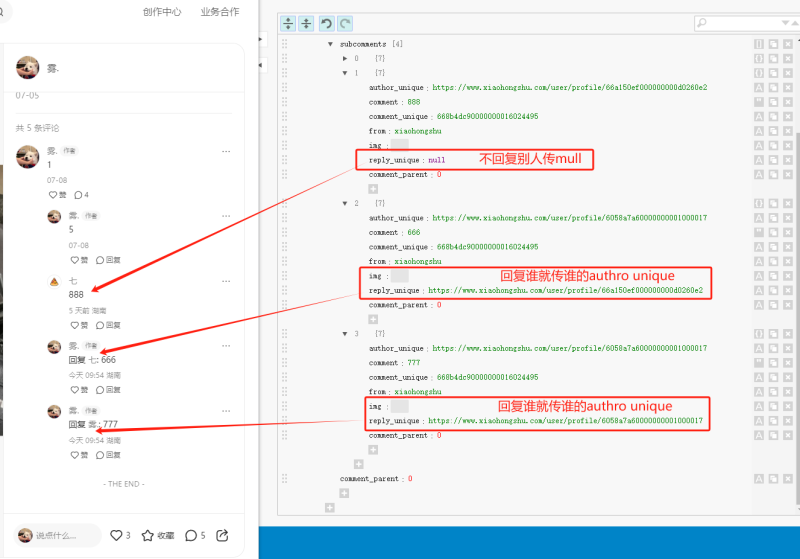This screenshot has height=559, width=800.
Task: Collapse subcomment node 3
Action: click(x=345, y=333)
